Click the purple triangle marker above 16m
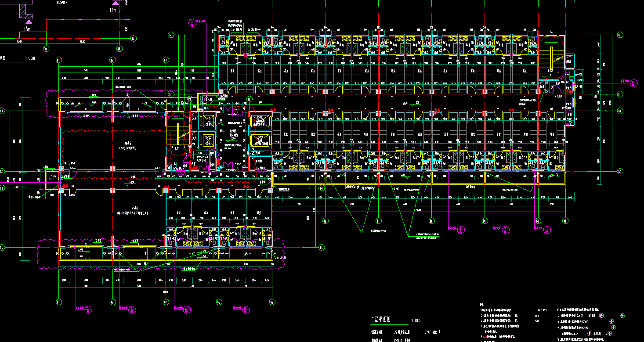Screen dimensions: 644x342 [x=115, y=3]
